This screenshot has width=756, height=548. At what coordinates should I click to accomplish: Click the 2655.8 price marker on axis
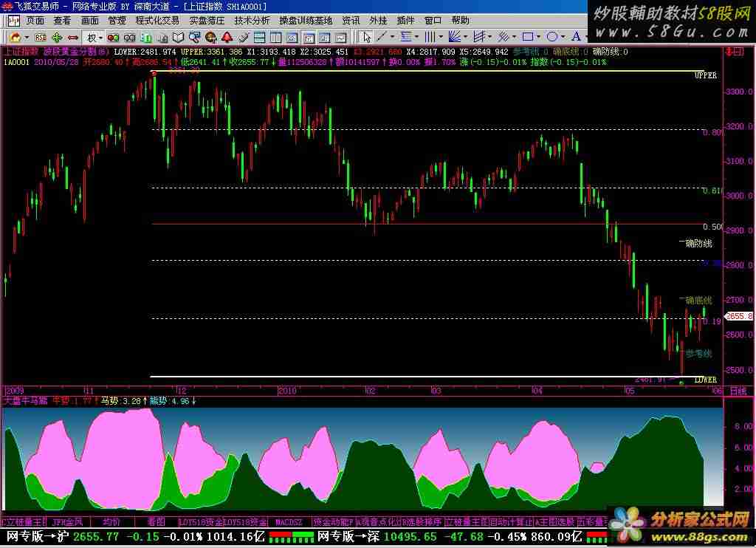[738, 316]
